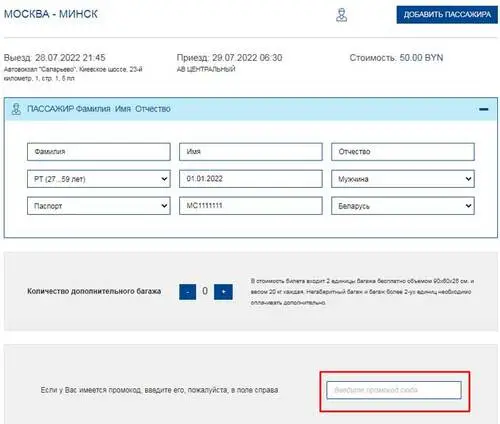
Task: Click the МОСКВА - МИНСК route title
Action: coord(51,14)
